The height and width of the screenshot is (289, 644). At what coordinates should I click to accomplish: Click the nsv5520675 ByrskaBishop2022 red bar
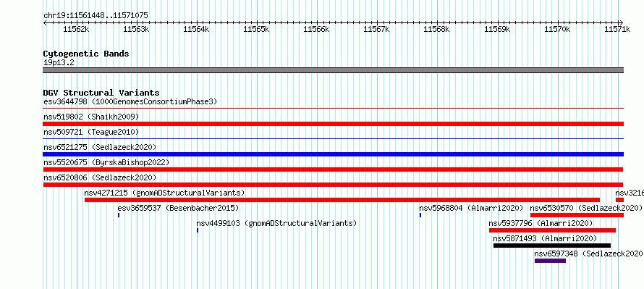point(333,169)
